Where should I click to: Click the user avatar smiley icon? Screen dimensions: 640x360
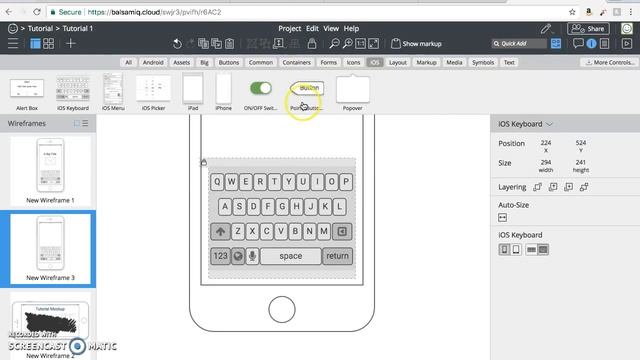coord(627,29)
